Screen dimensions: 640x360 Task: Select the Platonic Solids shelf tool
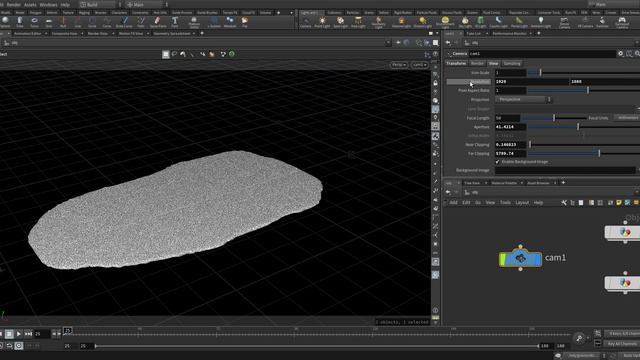[194, 22]
